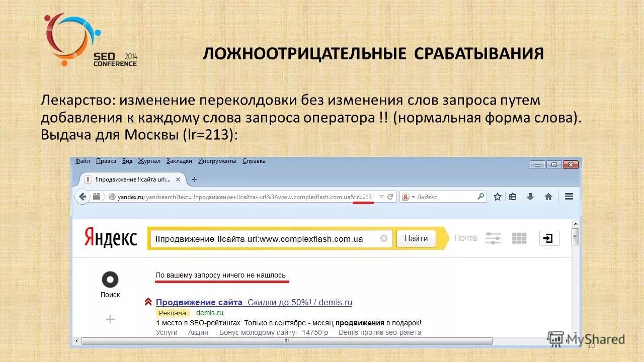Open the Почта link
The height and width of the screenshot is (362, 644).
465,238
